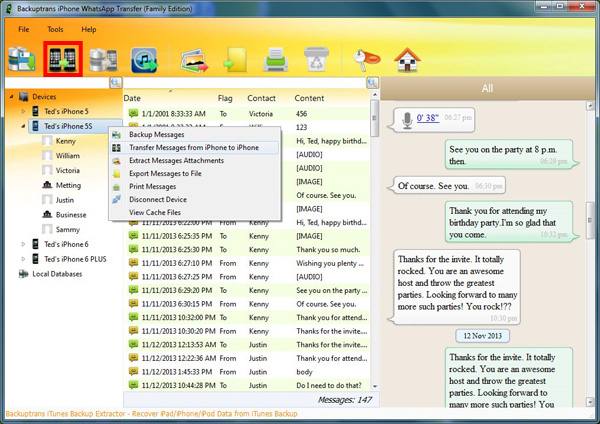Select the Metting group icon in tree
This screenshot has width=600, height=424.
47,185
